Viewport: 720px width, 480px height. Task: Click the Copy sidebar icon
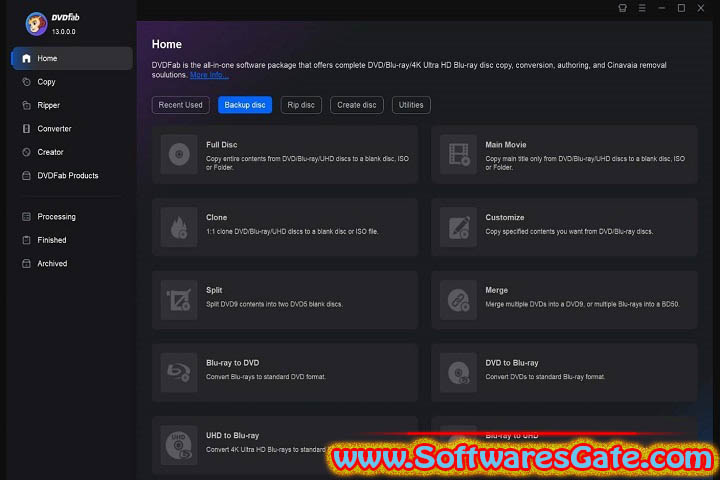click(x=26, y=82)
